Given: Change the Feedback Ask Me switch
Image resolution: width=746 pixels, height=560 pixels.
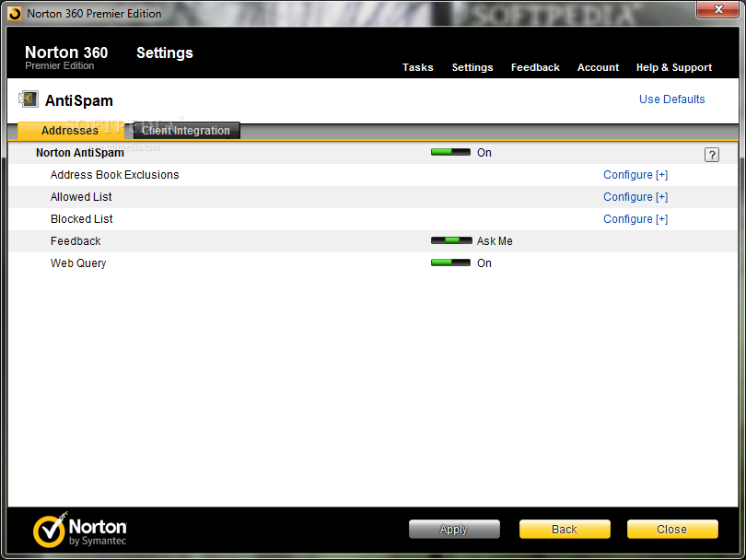Looking at the screenshot, I should click(451, 240).
